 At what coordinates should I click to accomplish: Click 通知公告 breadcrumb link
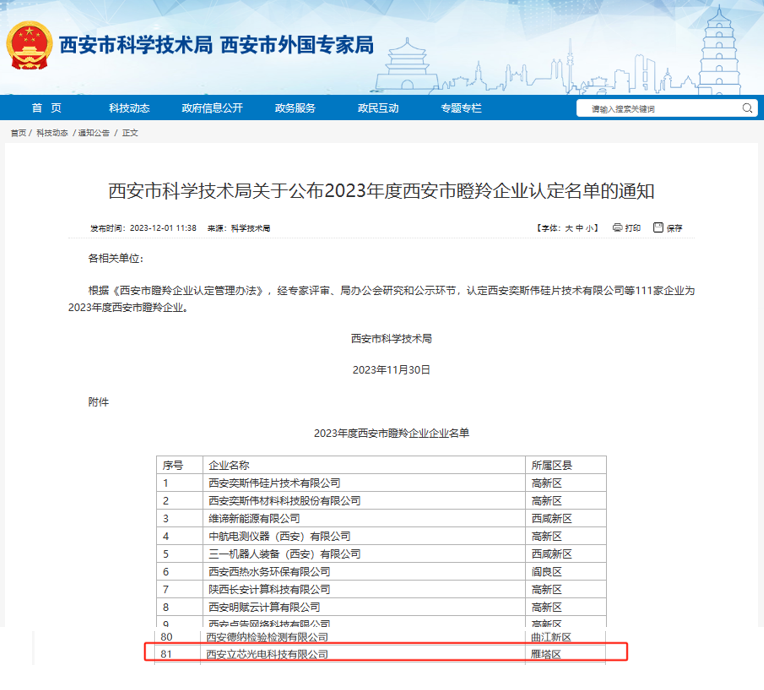click(x=94, y=133)
